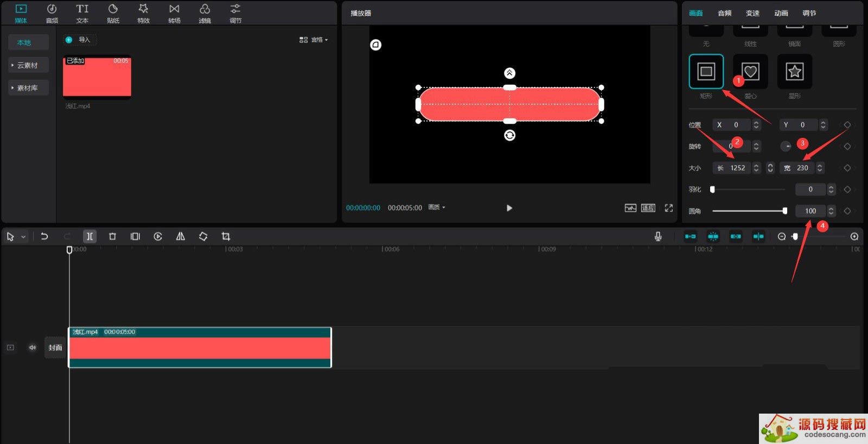The image size is (868, 444).
Task: Pick the star-shaped mask
Action: coord(794,72)
